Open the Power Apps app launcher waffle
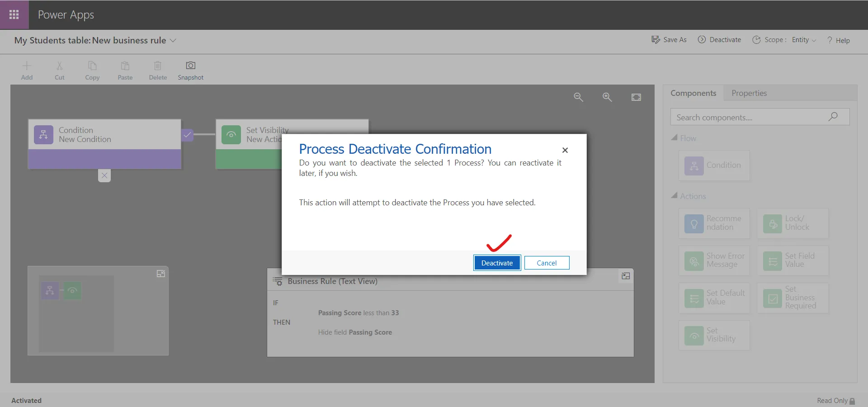Image resolution: width=868 pixels, height=407 pixels. [14, 14]
